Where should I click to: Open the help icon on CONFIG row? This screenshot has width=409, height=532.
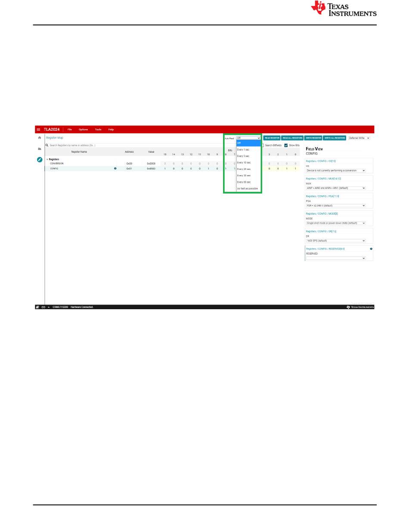point(115,169)
